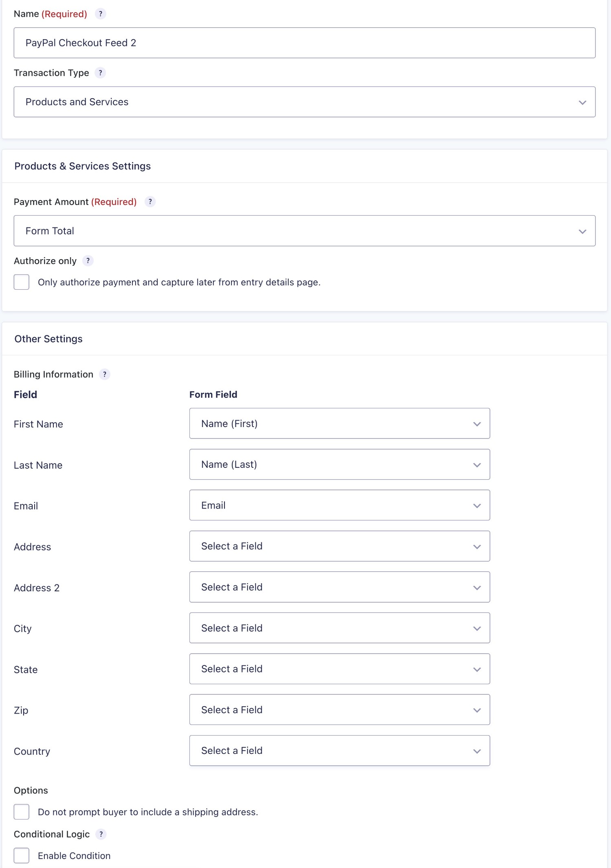The width and height of the screenshot is (611, 868).
Task: Open the help tooltip next to Payment Amount
Action: pyautogui.click(x=150, y=202)
